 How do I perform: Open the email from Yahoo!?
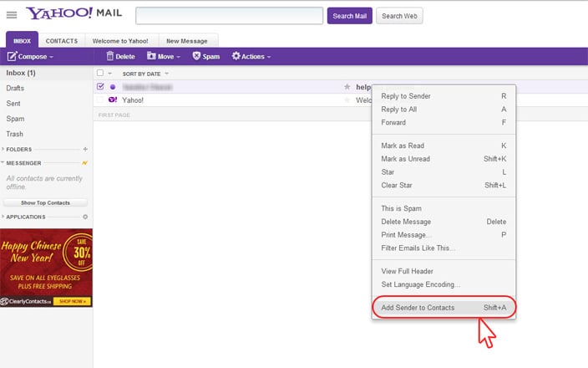(133, 100)
